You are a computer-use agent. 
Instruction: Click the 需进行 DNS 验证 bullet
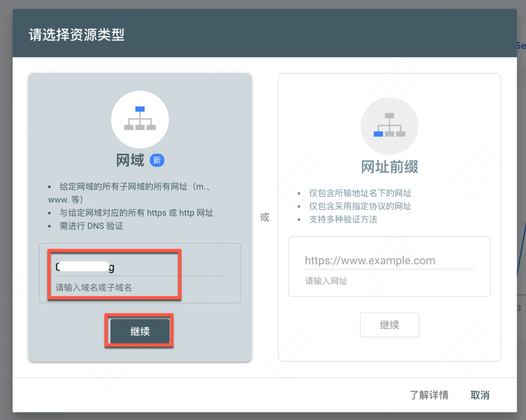click(x=92, y=226)
